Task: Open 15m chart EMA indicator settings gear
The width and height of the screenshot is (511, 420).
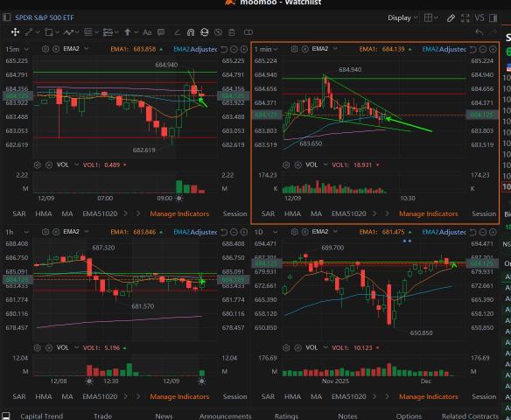Action: [45, 49]
